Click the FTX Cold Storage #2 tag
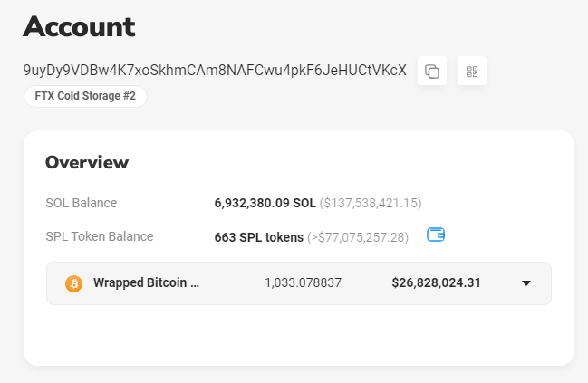 tap(85, 96)
